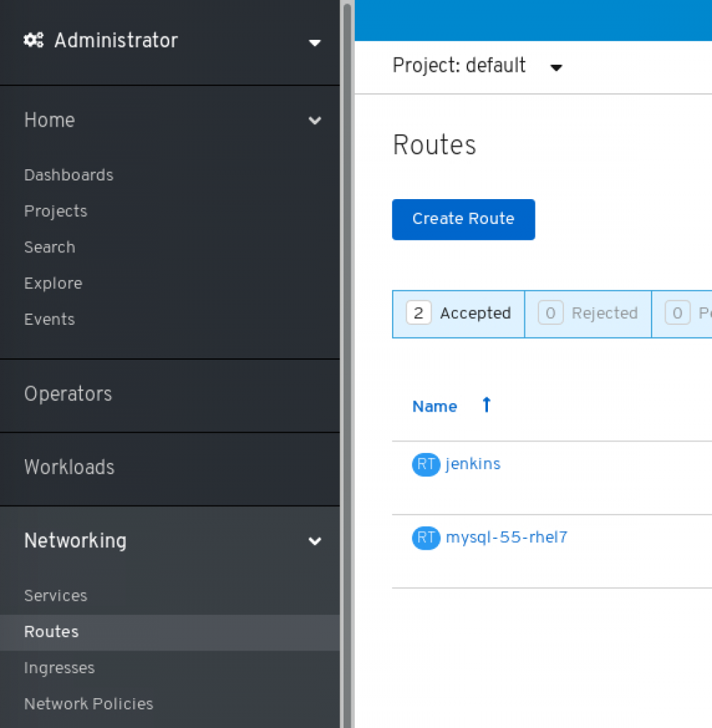The width and height of the screenshot is (712, 728).
Task: Click the count badge in Accepted filter
Action: click(x=418, y=313)
